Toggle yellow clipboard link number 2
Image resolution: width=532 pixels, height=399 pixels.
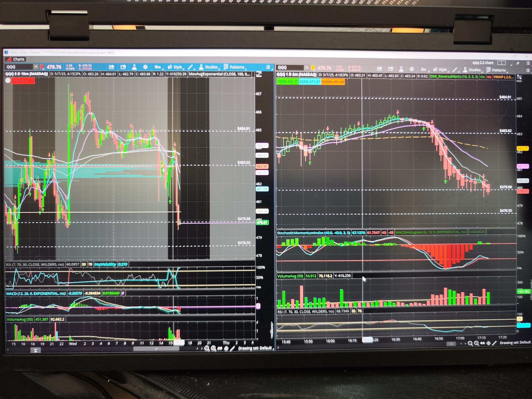(x=312, y=68)
